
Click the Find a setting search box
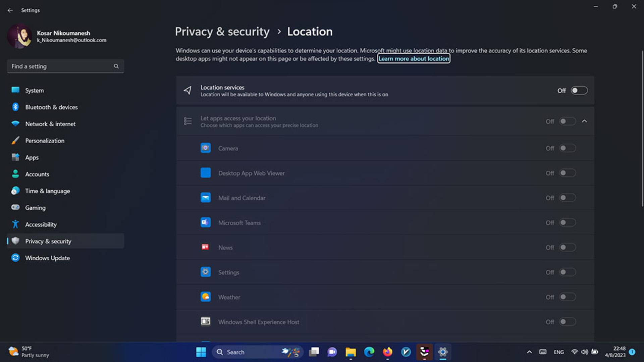(x=65, y=66)
